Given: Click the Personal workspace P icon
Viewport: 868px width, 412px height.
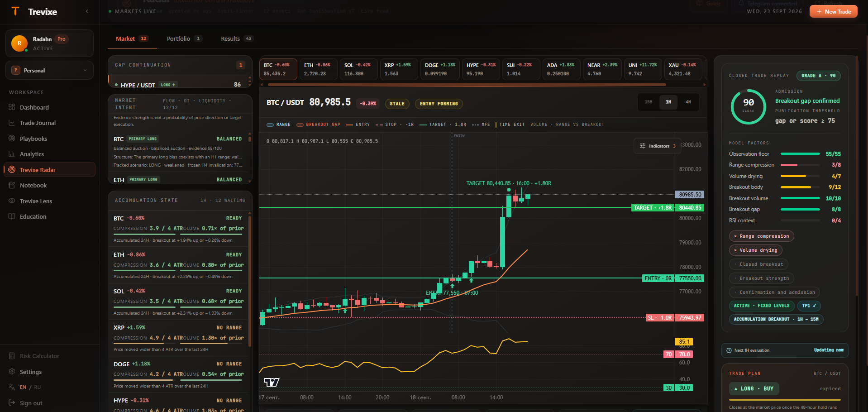Looking at the screenshot, I should tap(16, 70).
